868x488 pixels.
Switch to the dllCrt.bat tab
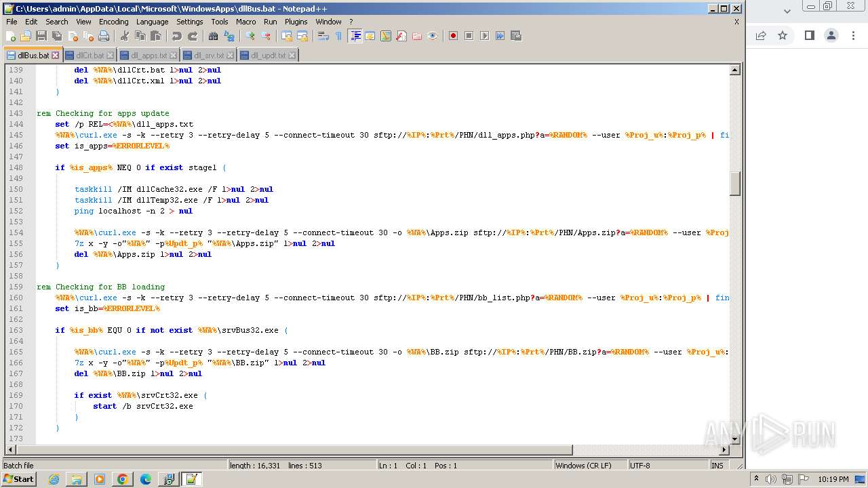tap(90, 56)
